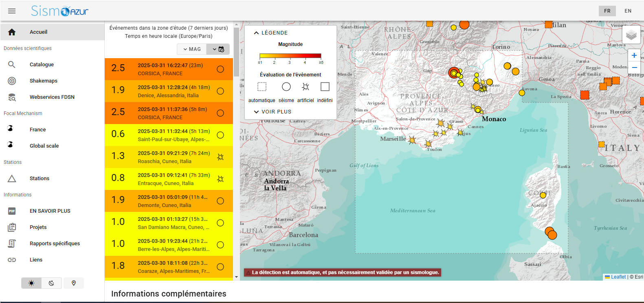Switch to dark theme with moon button
Image resolution: width=644 pixels, height=303 pixels.
(x=52, y=283)
